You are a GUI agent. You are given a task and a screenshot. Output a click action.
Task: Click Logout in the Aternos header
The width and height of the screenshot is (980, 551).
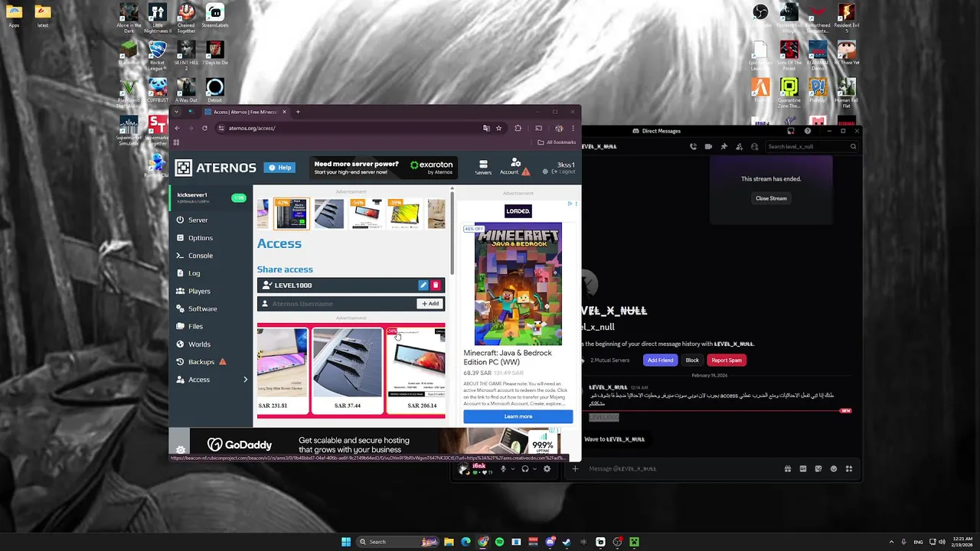click(x=563, y=172)
